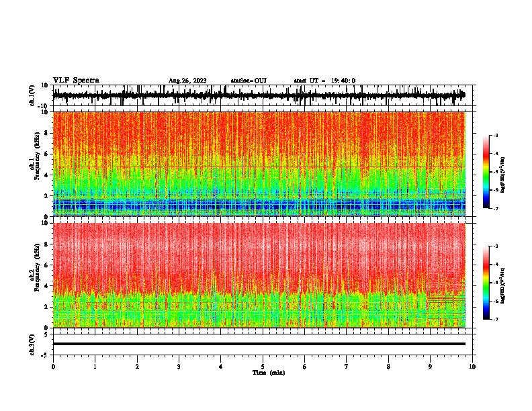The image size is (532, 411).
Task: Click time axis tick label "1"
Action: pos(95,367)
